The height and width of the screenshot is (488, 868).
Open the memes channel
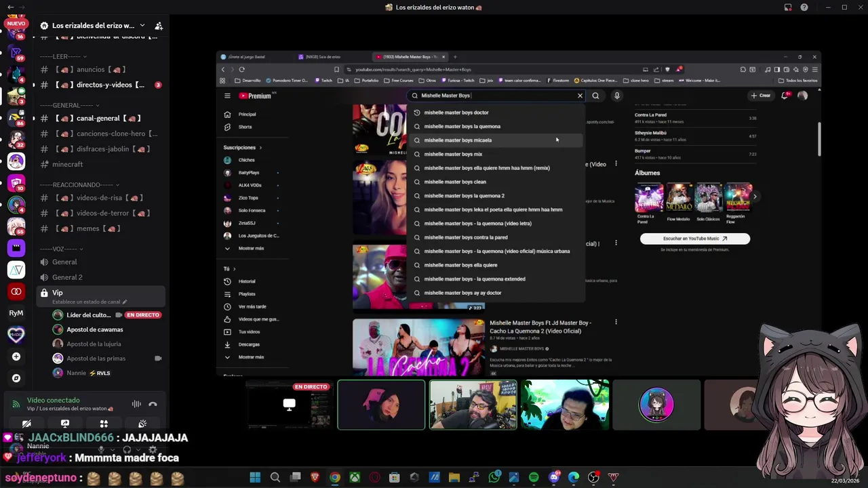coord(100,228)
